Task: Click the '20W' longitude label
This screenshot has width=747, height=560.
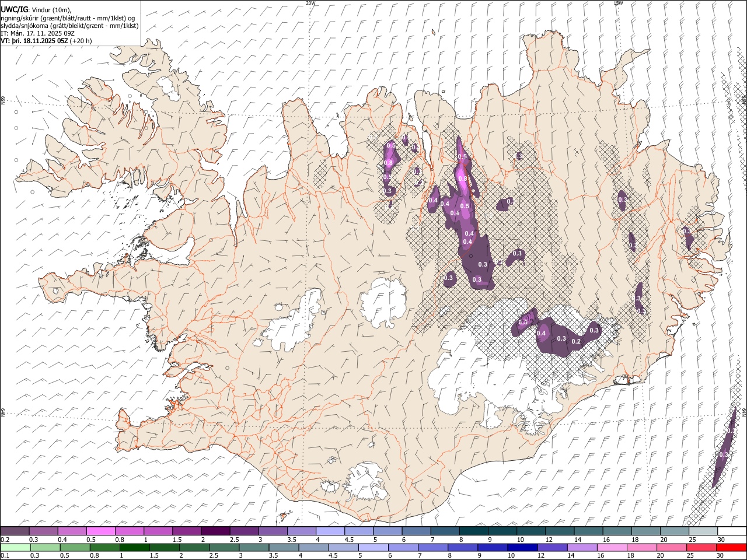Action: click(310, 3)
